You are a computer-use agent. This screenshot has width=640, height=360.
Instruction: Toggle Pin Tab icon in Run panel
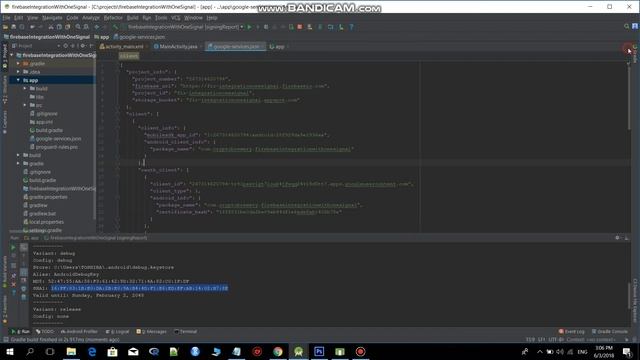pyautogui.click(x=13, y=276)
